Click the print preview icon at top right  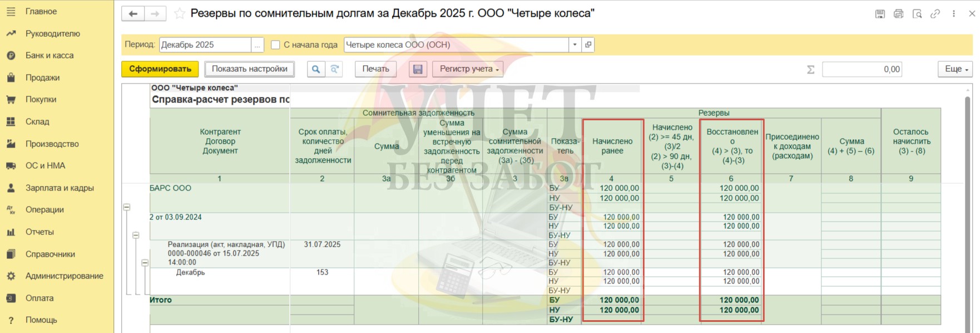pos(917,14)
